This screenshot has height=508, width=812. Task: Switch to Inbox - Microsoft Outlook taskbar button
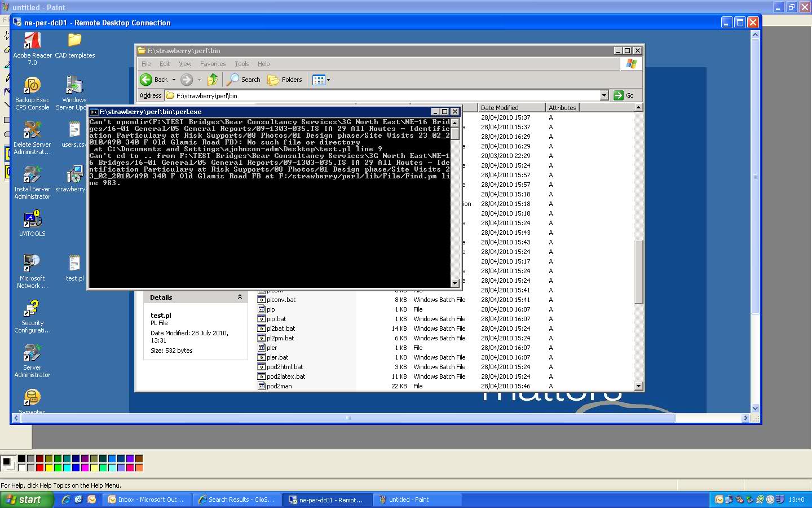pyautogui.click(x=146, y=500)
